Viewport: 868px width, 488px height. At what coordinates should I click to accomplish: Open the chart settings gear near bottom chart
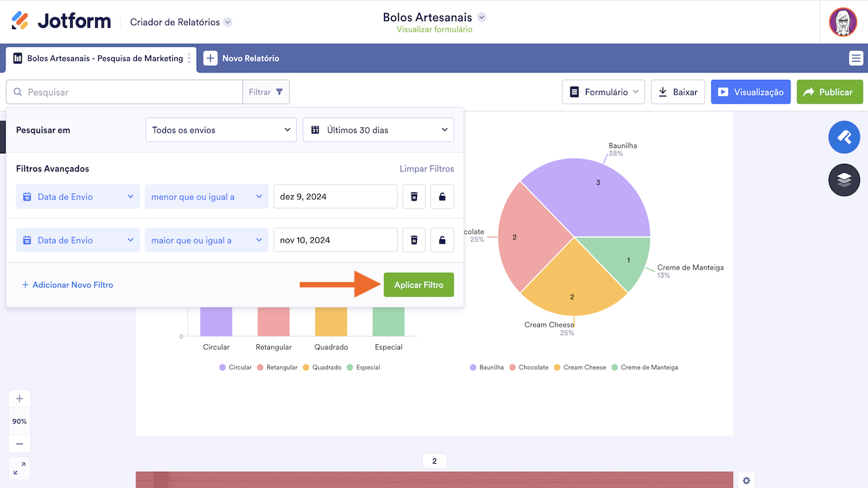tap(746, 480)
